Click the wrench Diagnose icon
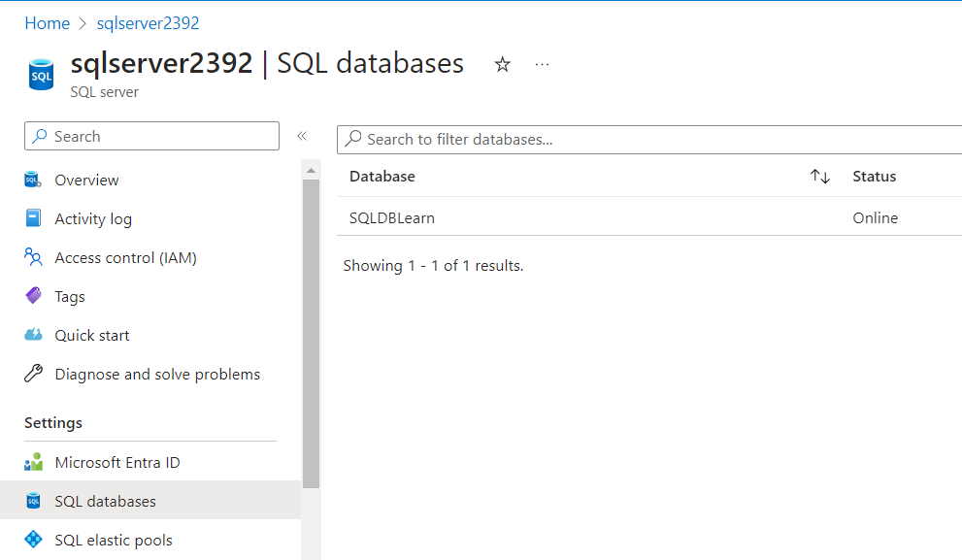This screenshot has width=962, height=560. click(33, 373)
